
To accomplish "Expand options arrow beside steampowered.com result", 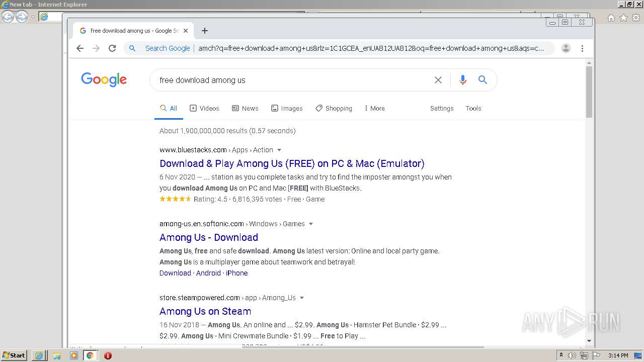I will point(302,298).
